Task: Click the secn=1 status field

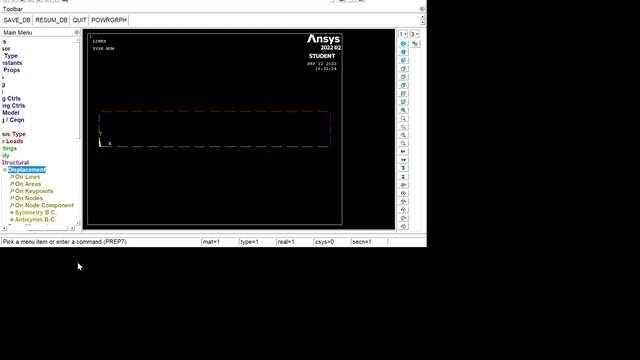Action: [369, 242]
